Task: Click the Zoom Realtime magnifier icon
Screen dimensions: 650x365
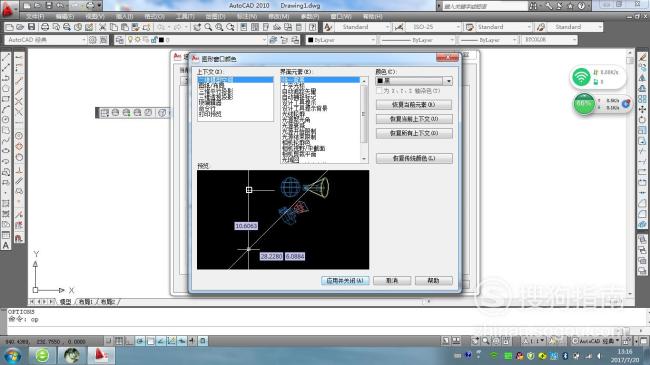Action: tap(208, 27)
